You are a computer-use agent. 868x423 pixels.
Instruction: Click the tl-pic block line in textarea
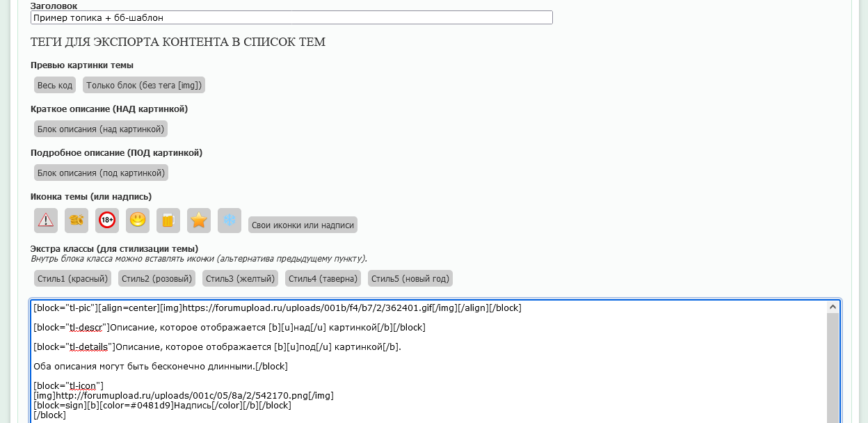point(278,308)
